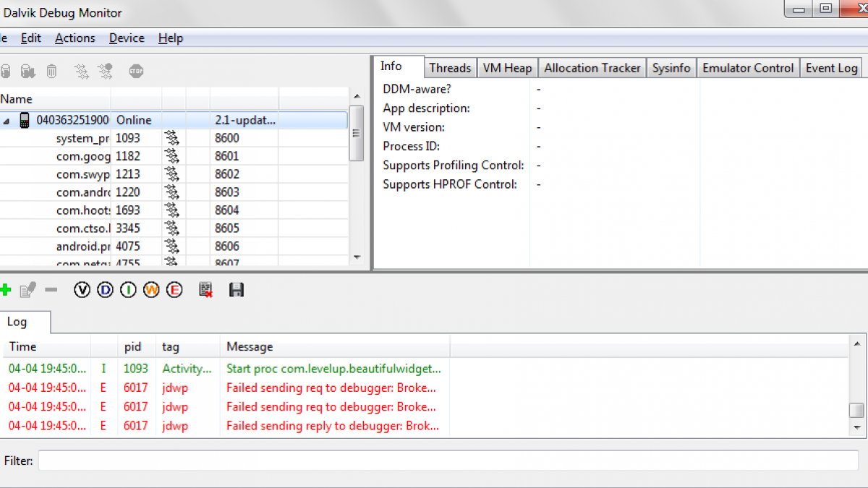The image size is (868, 488).
Task: Collapse the 040363251900 device tree node
Action: [x=7, y=121]
